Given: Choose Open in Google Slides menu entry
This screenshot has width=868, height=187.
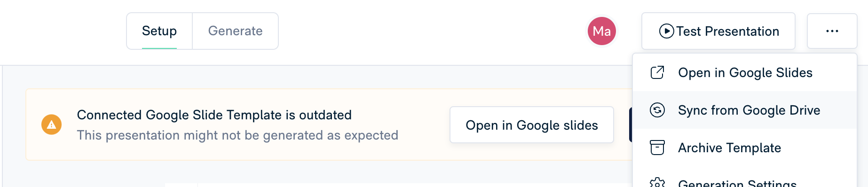Looking at the screenshot, I should (x=745, y=72).
